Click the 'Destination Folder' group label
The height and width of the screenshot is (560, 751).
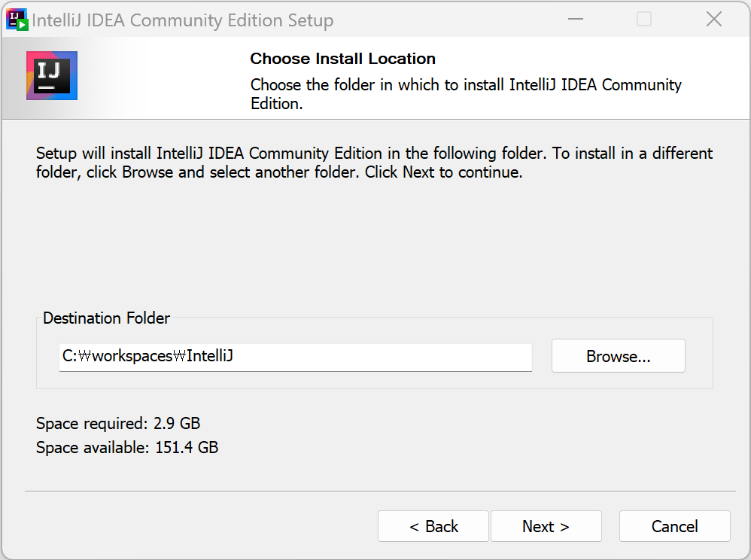point(106,318)
